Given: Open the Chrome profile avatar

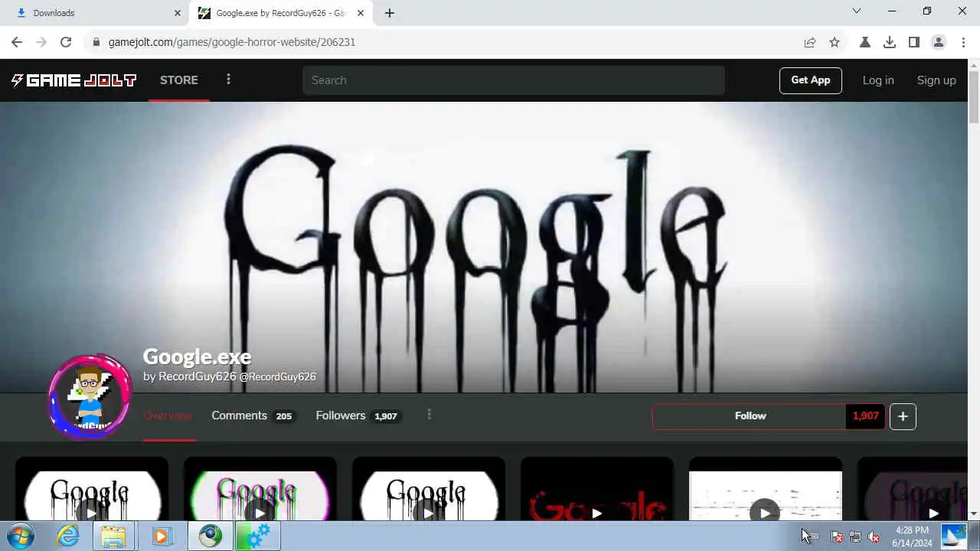Looking at the screenshot, I should tap(939, 42).
